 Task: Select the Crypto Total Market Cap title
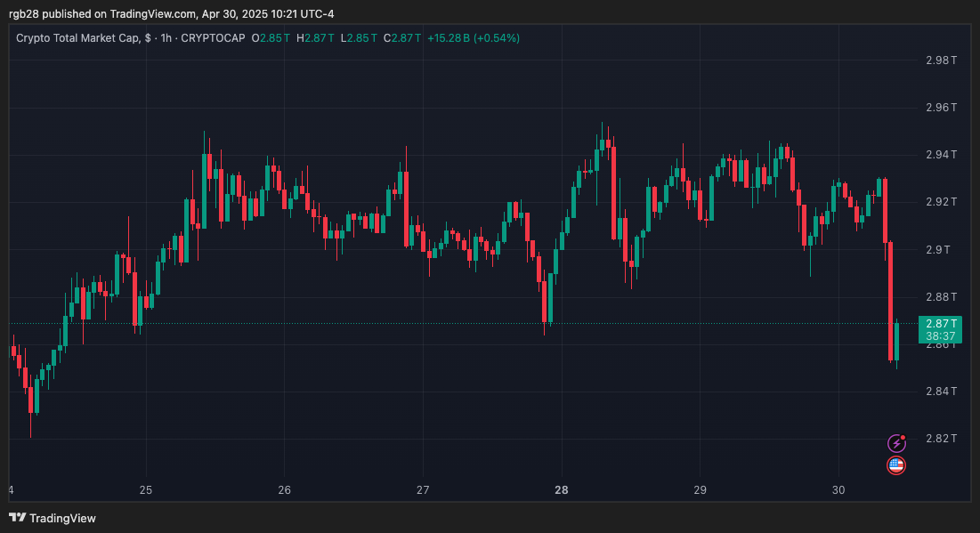[x=77, y=38]
